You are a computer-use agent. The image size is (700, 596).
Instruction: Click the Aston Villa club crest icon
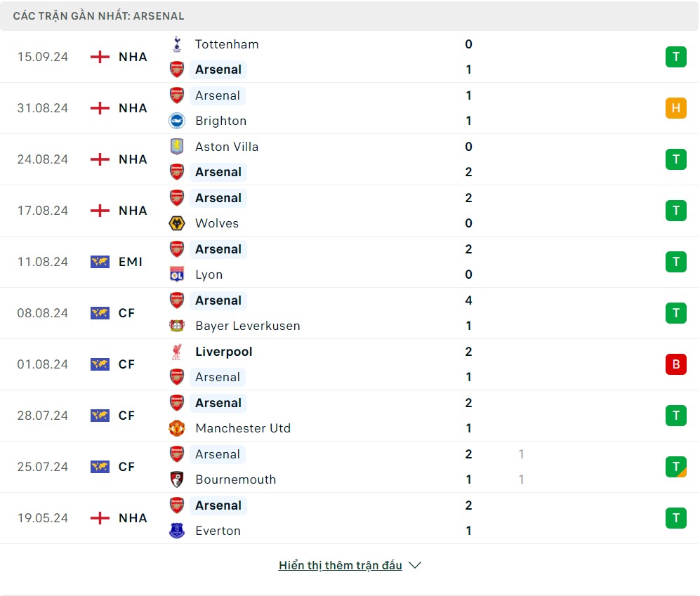pyautogui.click(x=177, y=147)
